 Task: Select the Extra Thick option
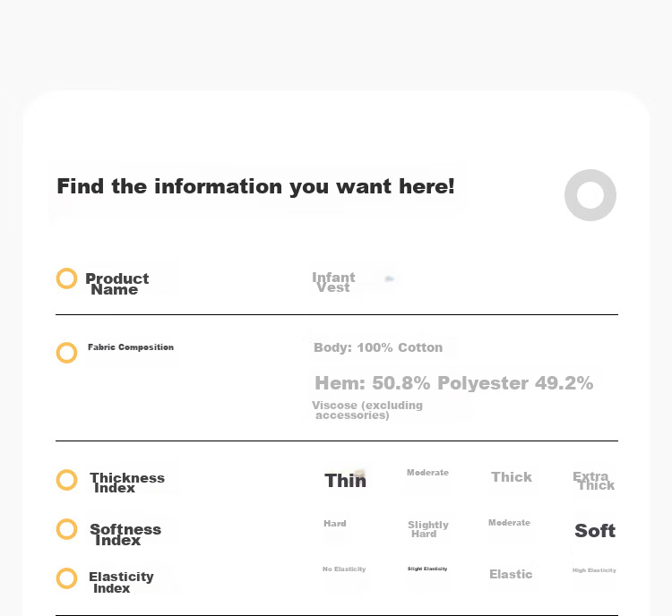(593, 481)
